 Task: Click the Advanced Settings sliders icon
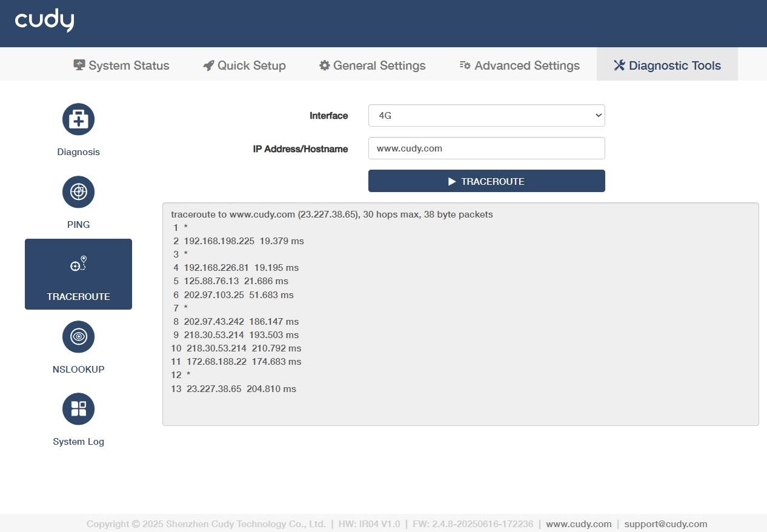point(465,65)
